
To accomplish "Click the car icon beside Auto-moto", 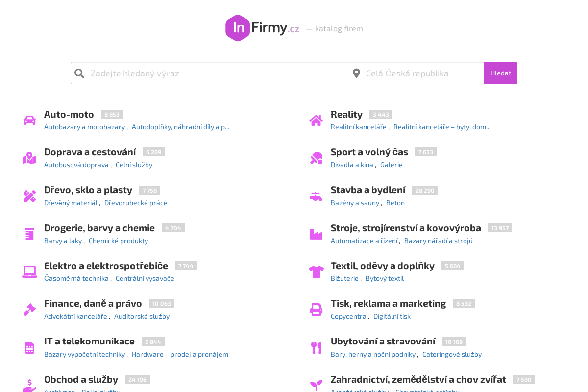I will [x=29, y=120].
